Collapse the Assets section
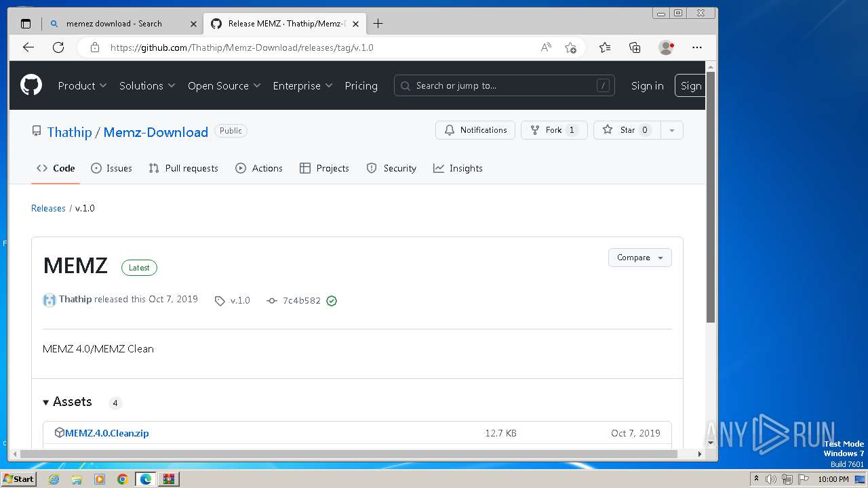Image resolution: width=868 pixels, height=488 pixels. [x=67, y=402]
